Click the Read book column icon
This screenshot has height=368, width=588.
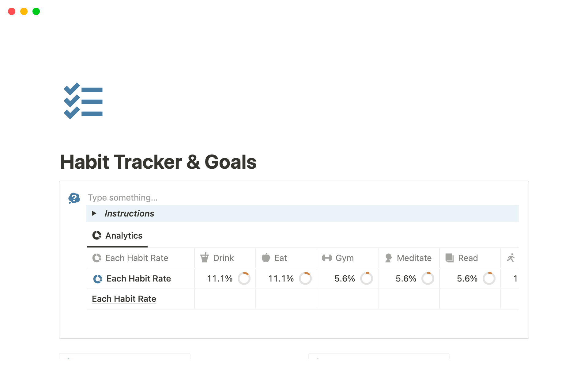coord(450,258)
